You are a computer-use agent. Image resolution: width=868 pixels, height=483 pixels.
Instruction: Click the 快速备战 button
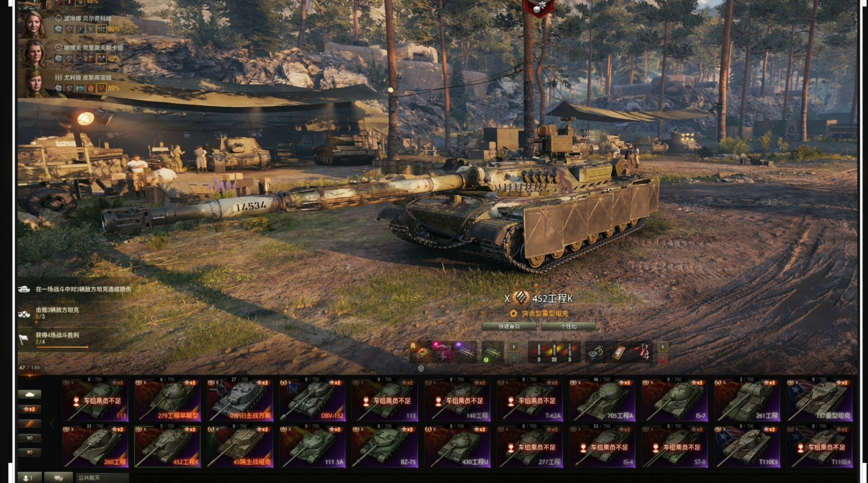click(x=509, y=326)
